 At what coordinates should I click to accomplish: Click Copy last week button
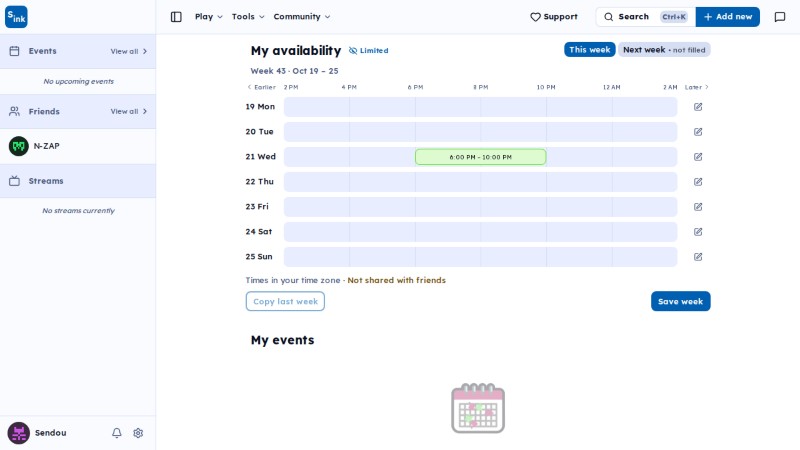click(285, 302)
